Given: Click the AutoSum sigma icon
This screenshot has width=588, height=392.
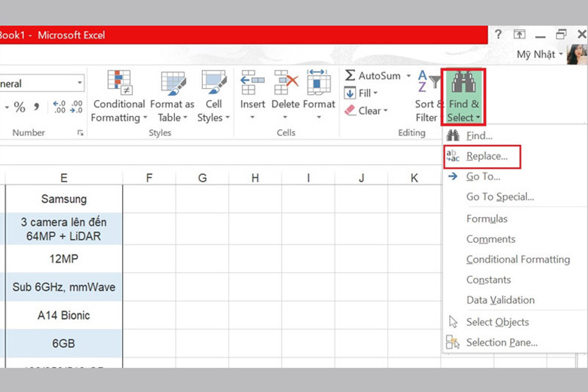Looking at the screenshot, I should click(x=350, y=76).
